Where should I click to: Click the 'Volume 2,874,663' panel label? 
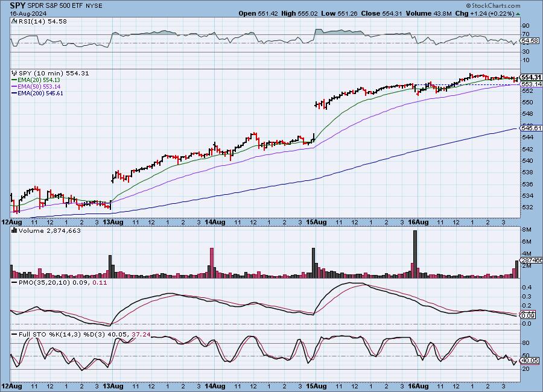coord(49,230)
